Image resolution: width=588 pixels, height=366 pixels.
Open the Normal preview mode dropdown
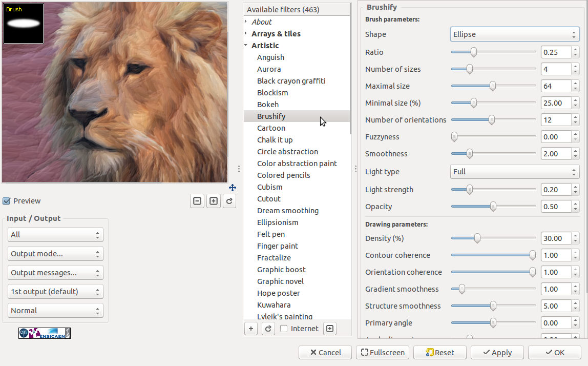point(55,311)
